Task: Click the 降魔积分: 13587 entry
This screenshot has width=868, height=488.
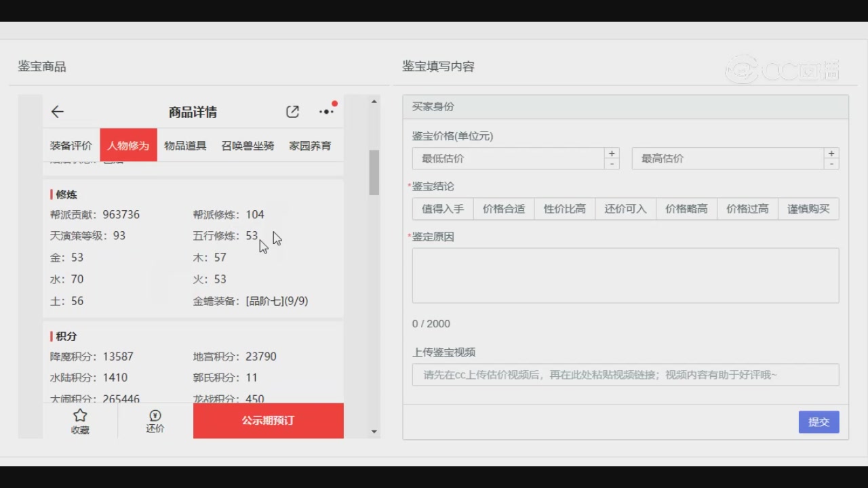Action: [92, 357]
